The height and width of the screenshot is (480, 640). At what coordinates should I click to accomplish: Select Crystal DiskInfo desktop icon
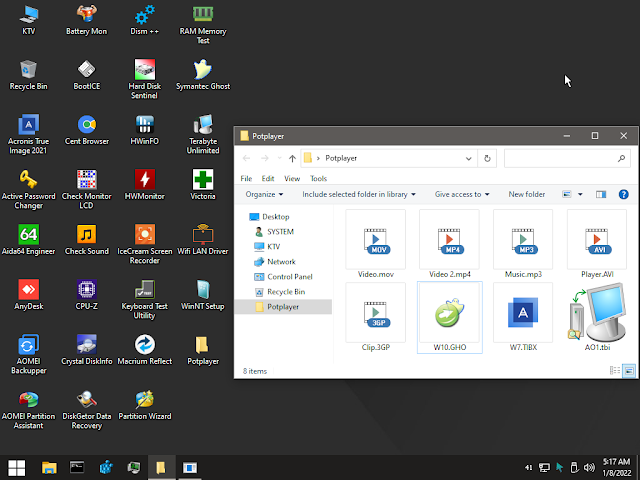tap(87, 350)
